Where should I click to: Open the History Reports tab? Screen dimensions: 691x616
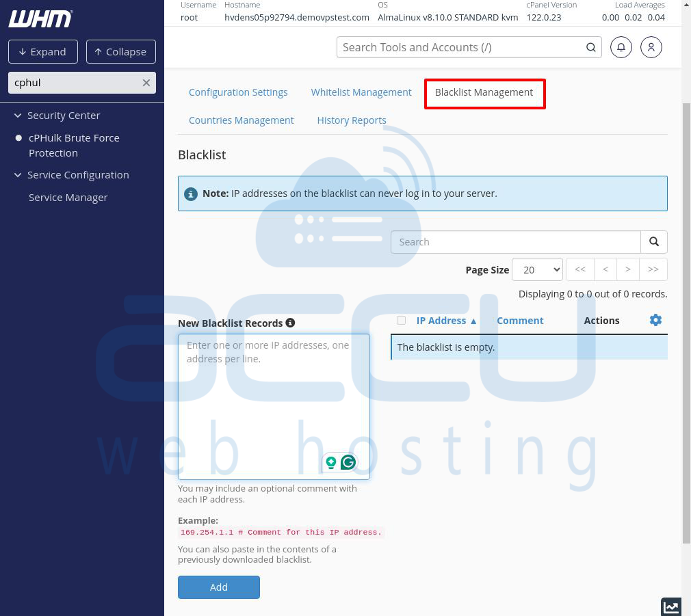pyautogui.click(x=351, y=120)
